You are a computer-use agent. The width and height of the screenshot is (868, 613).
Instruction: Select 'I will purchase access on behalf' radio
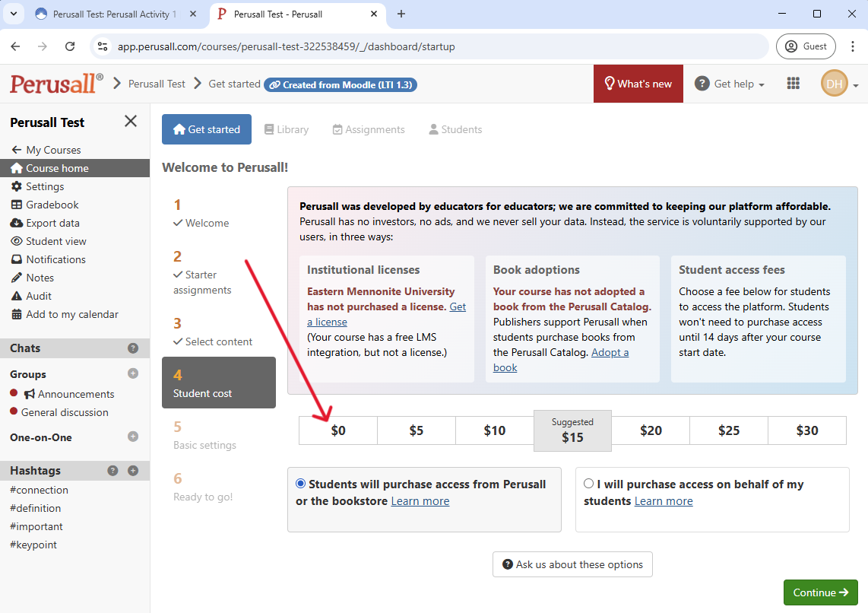click(589, 484)
